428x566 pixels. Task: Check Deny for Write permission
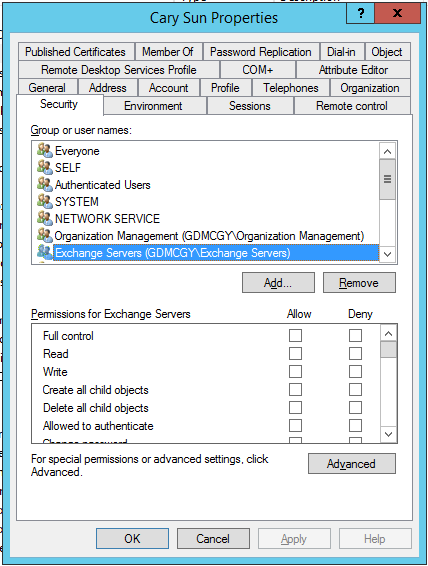(x=355, y=371)
